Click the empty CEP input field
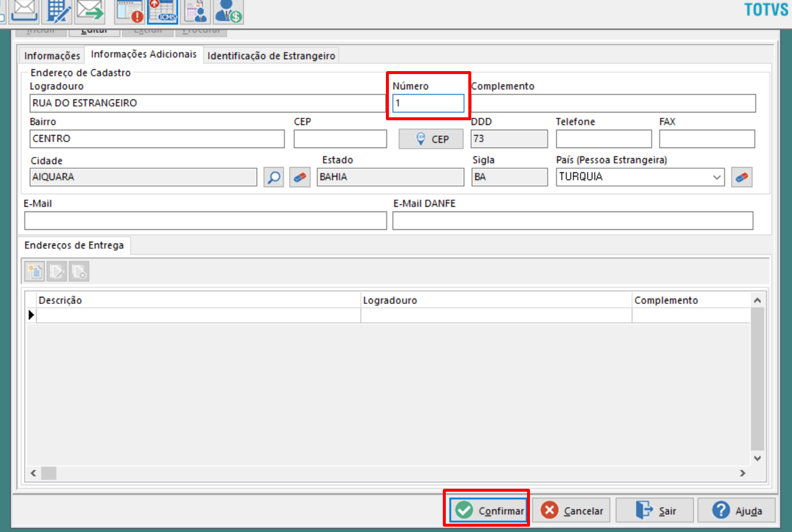Viewport: 792px width, 532px height. (340, 139)
